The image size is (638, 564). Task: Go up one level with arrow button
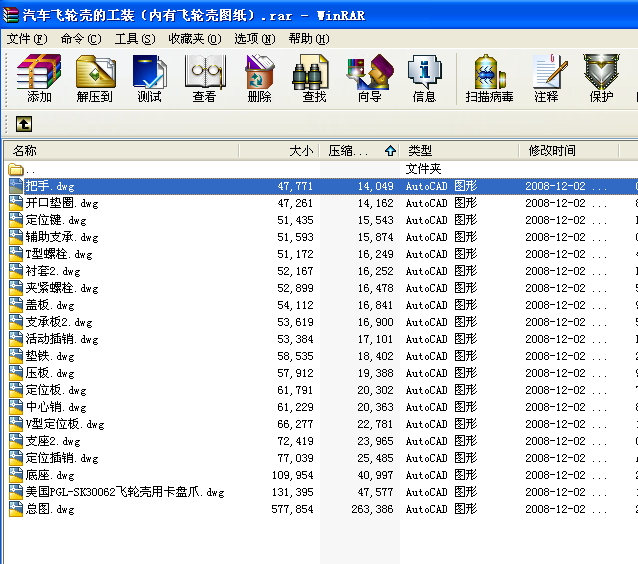pyautogui.click(x=24, y=124)
